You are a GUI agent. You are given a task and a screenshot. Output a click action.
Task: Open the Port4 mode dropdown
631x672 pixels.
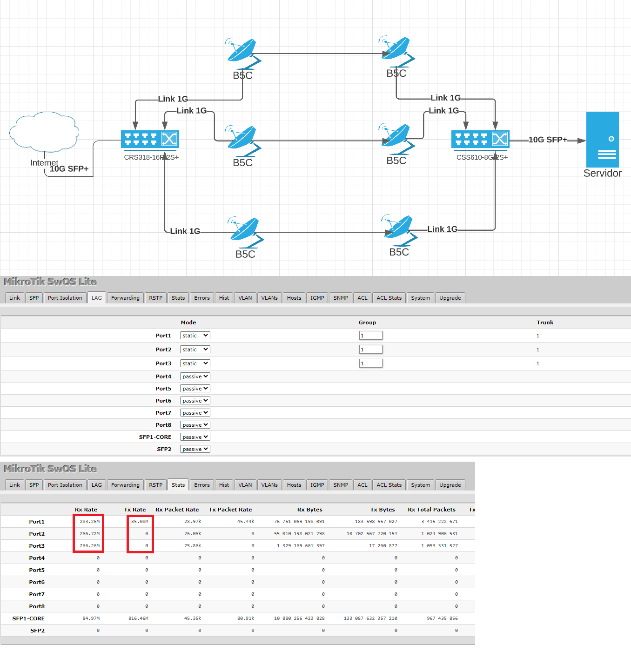(x=195, y=376)
